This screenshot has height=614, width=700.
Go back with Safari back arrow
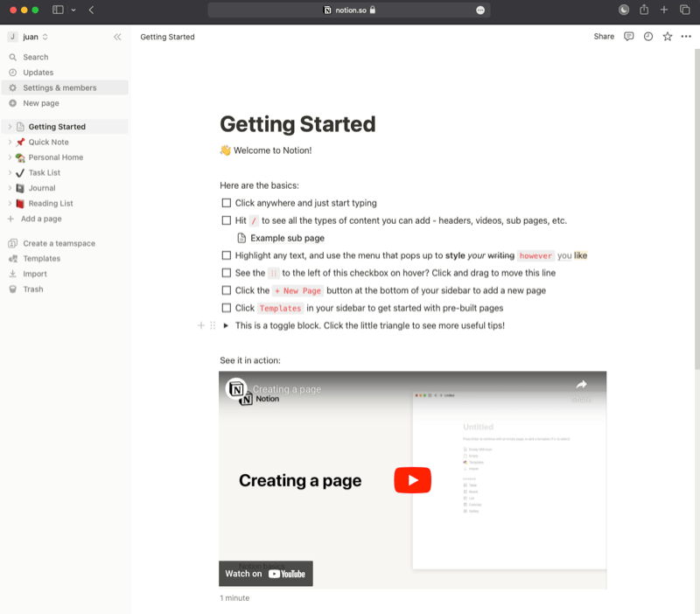tap(91, 10)
